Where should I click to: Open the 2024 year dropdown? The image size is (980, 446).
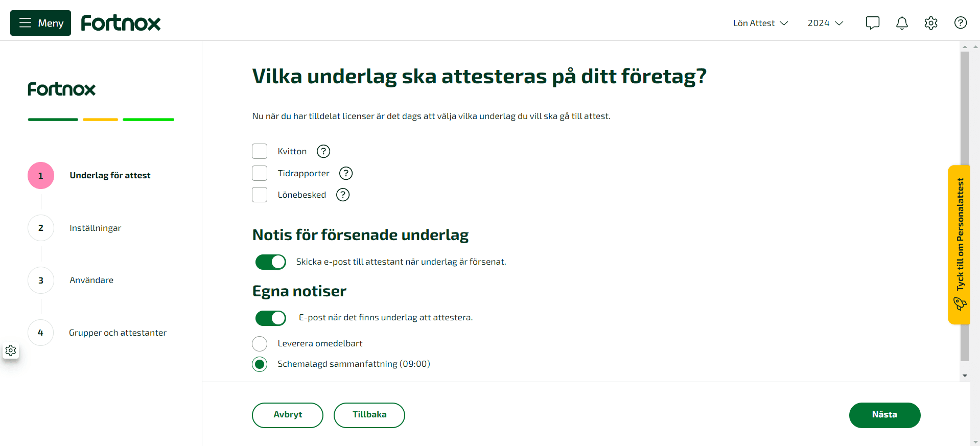coord(825,23)
